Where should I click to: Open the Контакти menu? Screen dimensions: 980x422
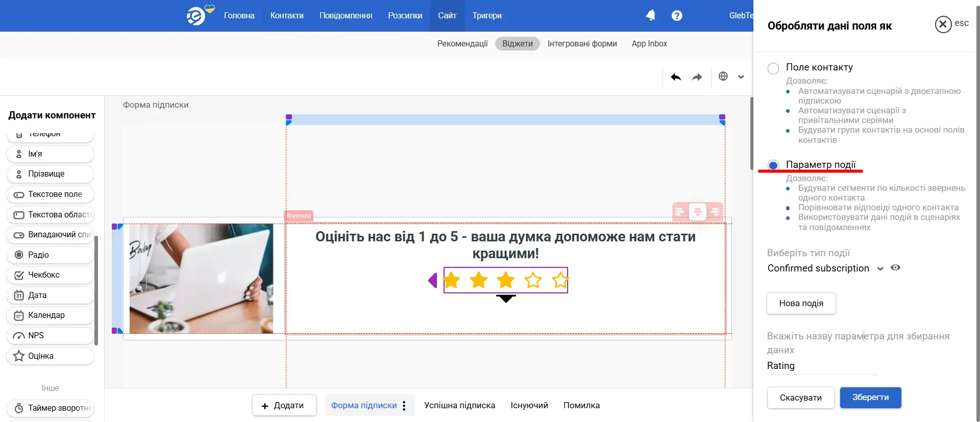pos(287,16)
